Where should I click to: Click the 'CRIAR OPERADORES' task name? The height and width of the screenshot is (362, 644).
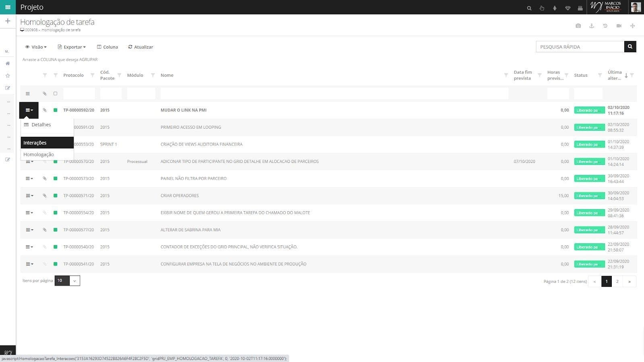(x=180, y=196)
